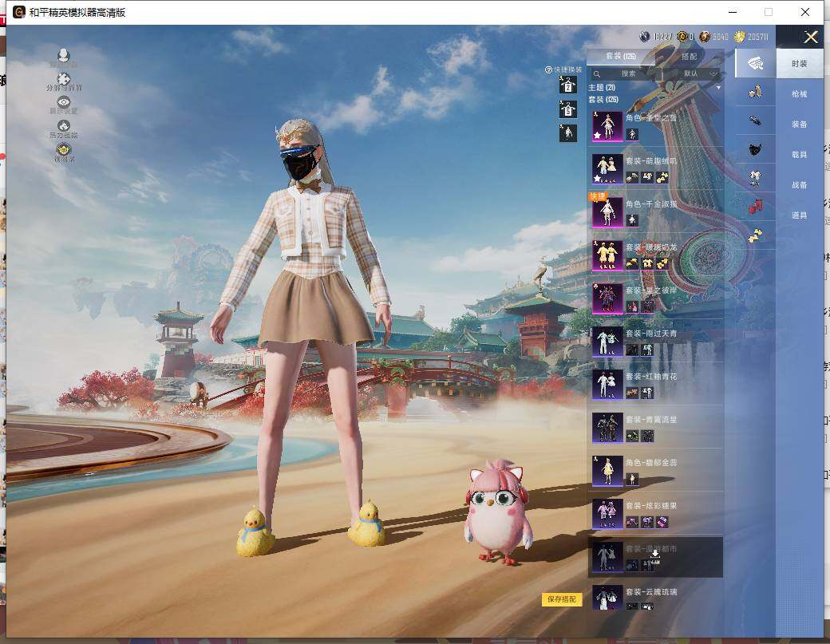Screen dimensions: 830x644
Task: Click the 套装 (126) list heading
Action: pyautogui.click(x=603, y=100)
